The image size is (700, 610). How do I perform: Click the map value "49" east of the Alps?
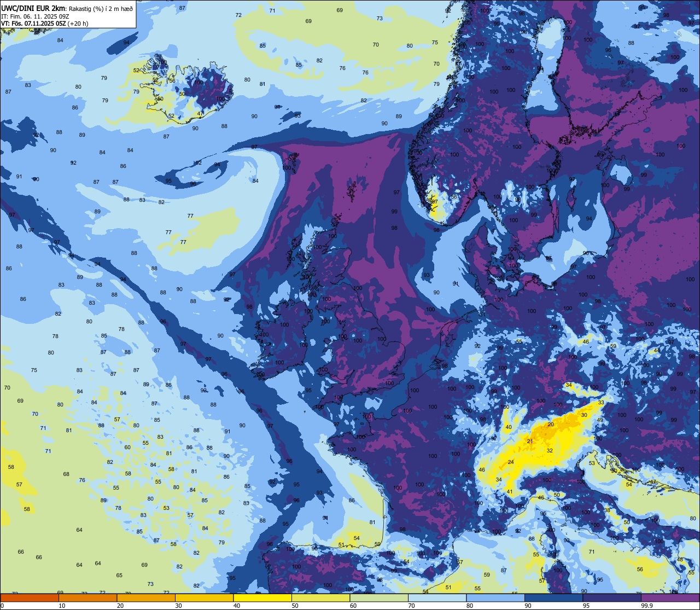(599, 420)
